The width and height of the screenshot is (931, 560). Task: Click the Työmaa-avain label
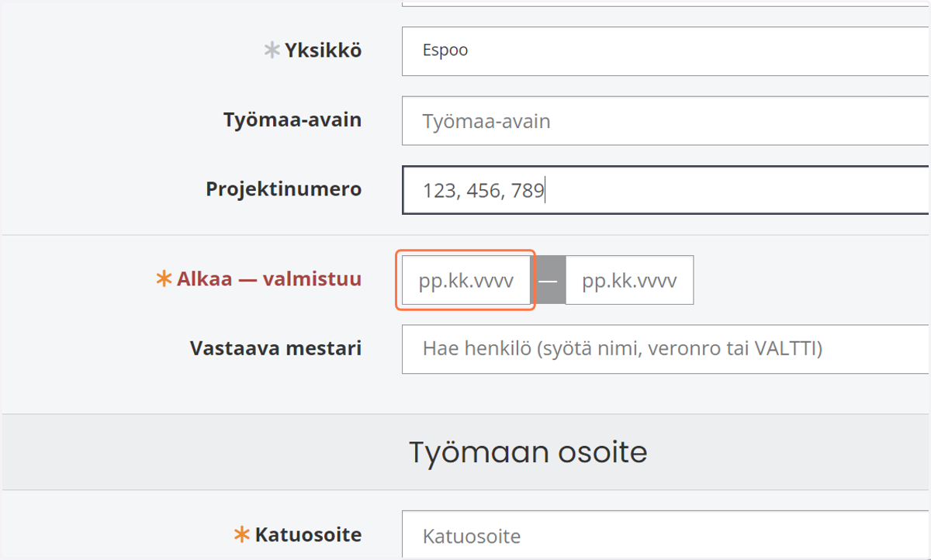(292, 120)
